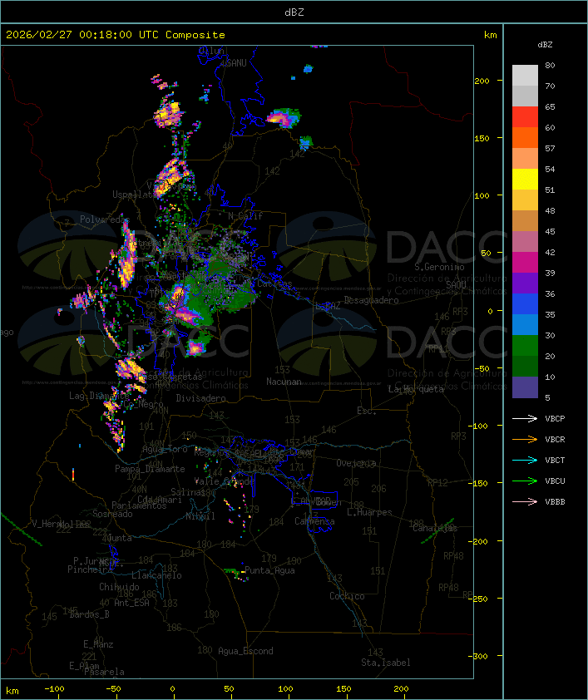Pick the magenta 39–42 dBZ swatch
The image size is (588, 700).
pyautogui.click(x=525, y=262)
